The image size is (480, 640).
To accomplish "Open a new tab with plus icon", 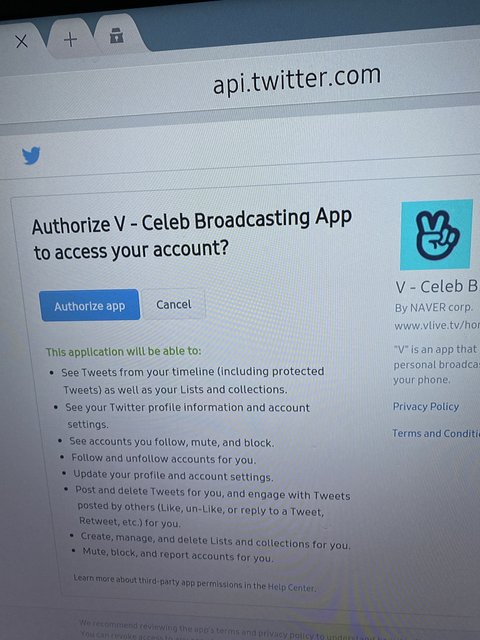I will [x=70, y=40].
